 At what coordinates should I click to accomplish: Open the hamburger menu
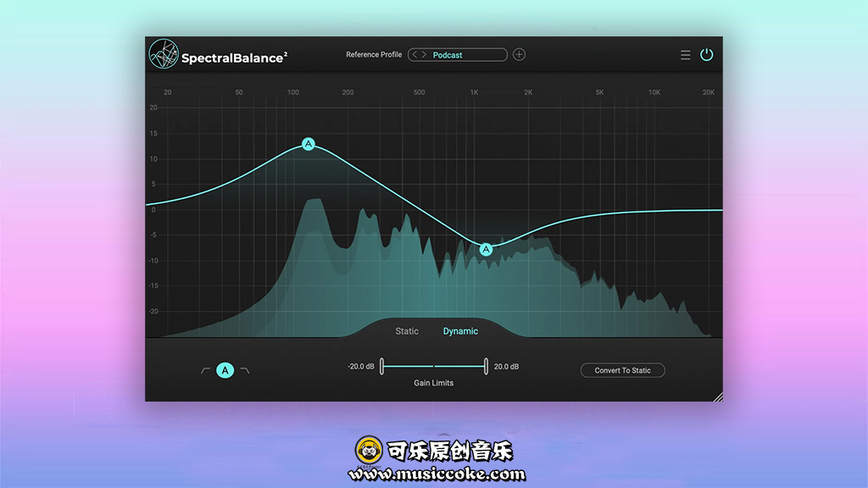pos(685,55)
